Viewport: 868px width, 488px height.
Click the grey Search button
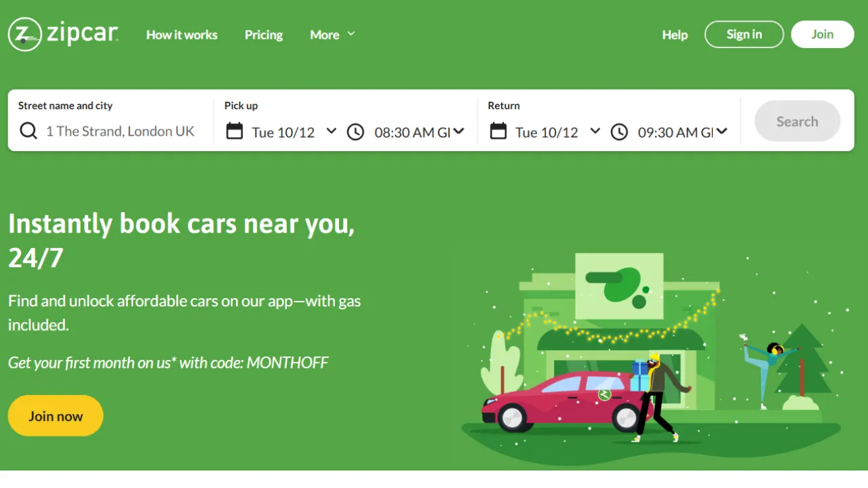click(797, 121)
